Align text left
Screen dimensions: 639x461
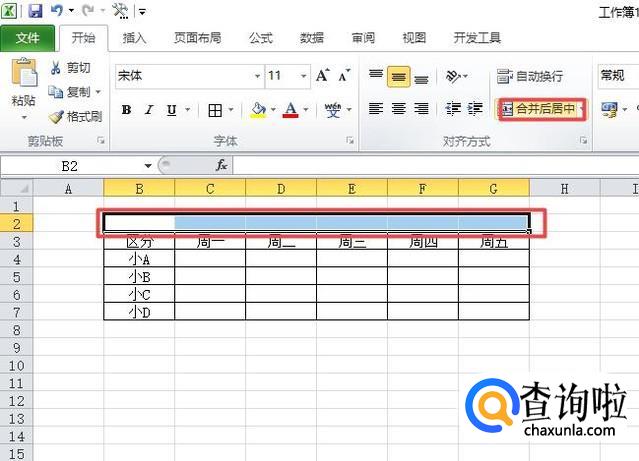tap(376, 108)
